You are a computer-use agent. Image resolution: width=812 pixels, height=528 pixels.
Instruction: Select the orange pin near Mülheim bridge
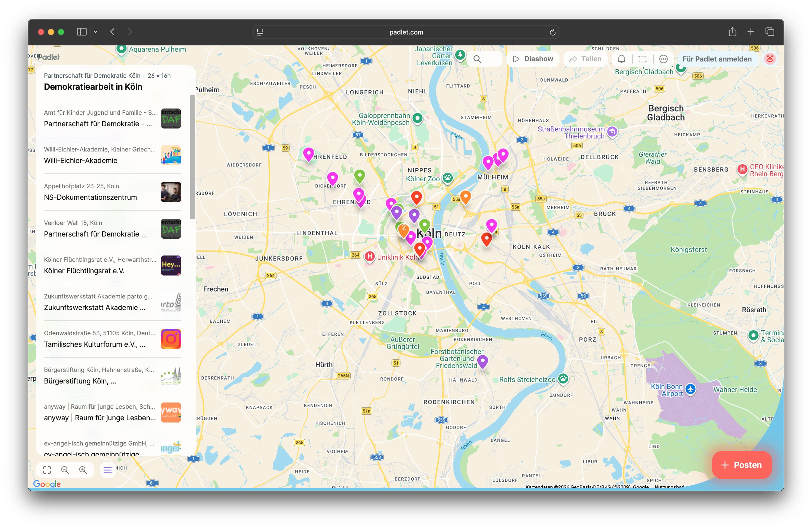point(466,197)
